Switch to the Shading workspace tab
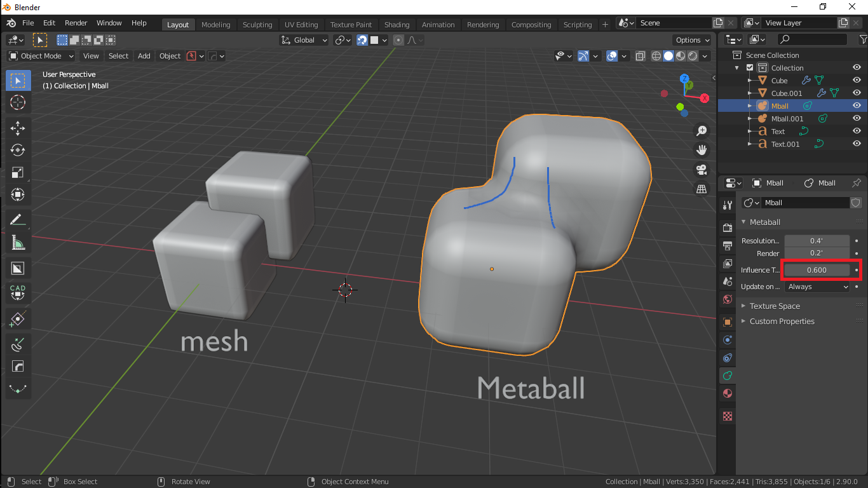The height and width of the screenshot is (488, 868). point(397,25)
